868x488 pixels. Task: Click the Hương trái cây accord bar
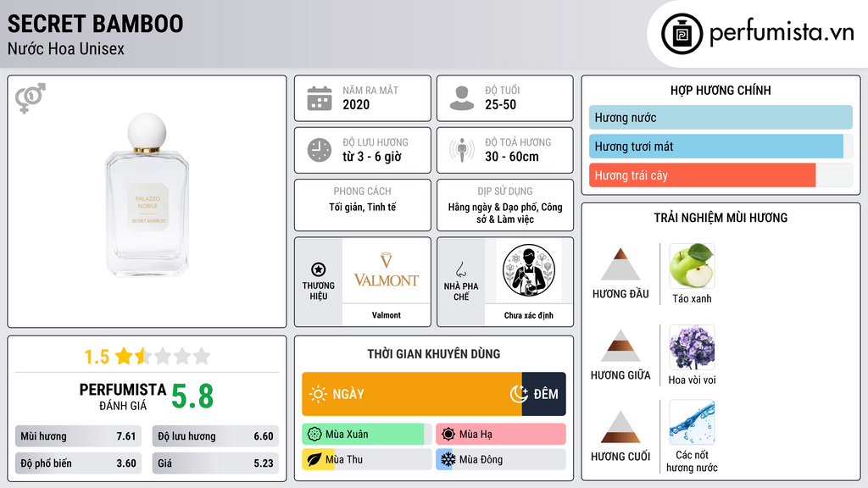pyautogui.click(x=721, y=175)
